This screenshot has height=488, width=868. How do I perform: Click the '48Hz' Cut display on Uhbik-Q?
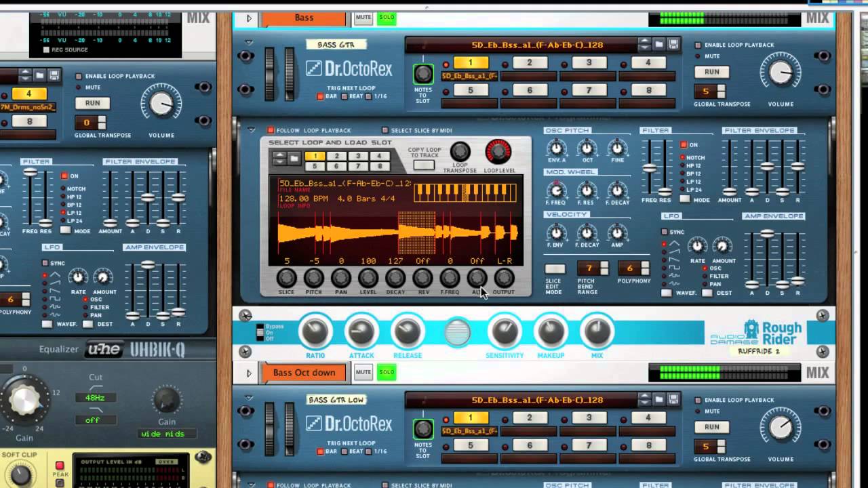96,398
